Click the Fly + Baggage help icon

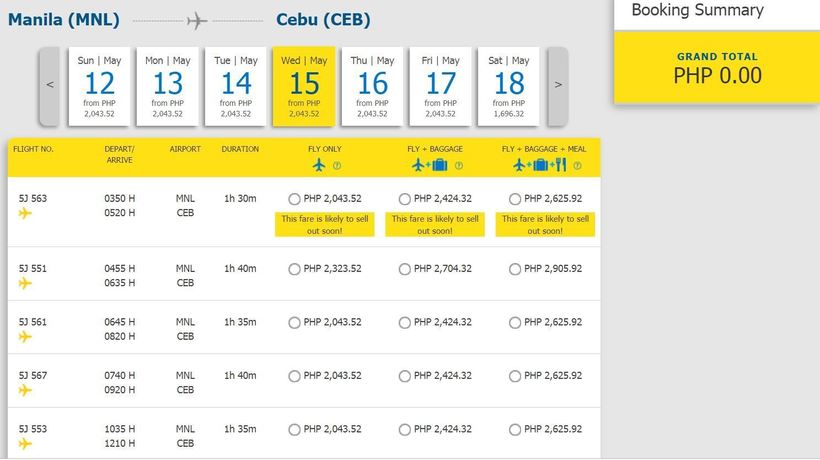pyautogui.click(x=448, y=166)
